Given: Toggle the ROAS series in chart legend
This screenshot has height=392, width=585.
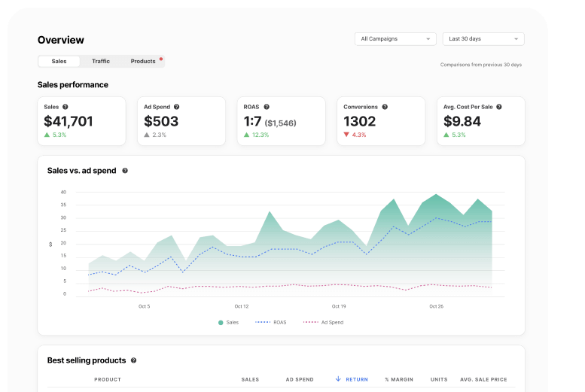Looking at the screenshot, I should click(271, 322).
